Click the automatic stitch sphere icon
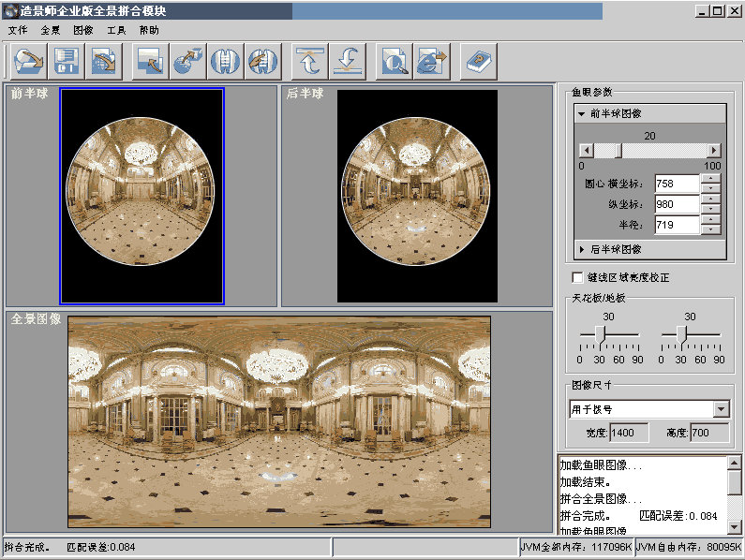 [x=225, y=61]
